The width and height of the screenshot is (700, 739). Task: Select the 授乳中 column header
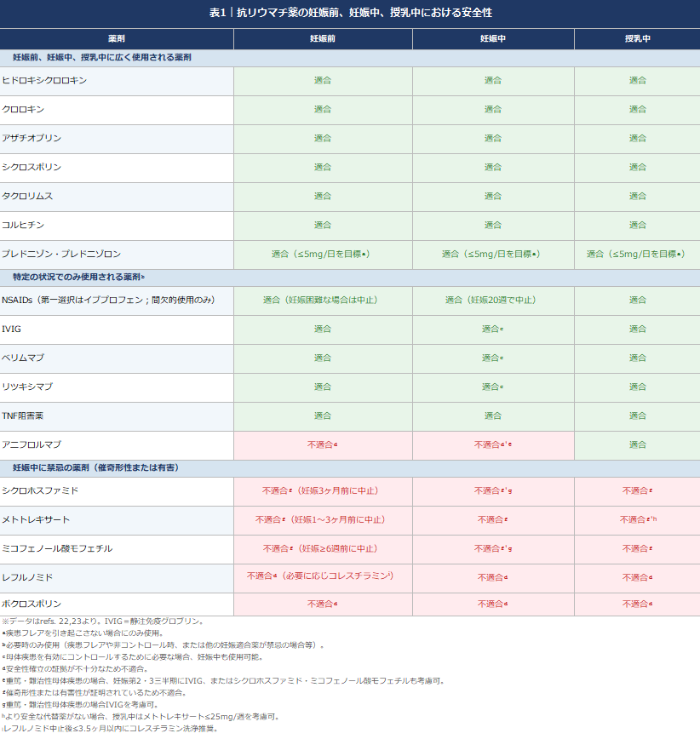coord(637,38)
